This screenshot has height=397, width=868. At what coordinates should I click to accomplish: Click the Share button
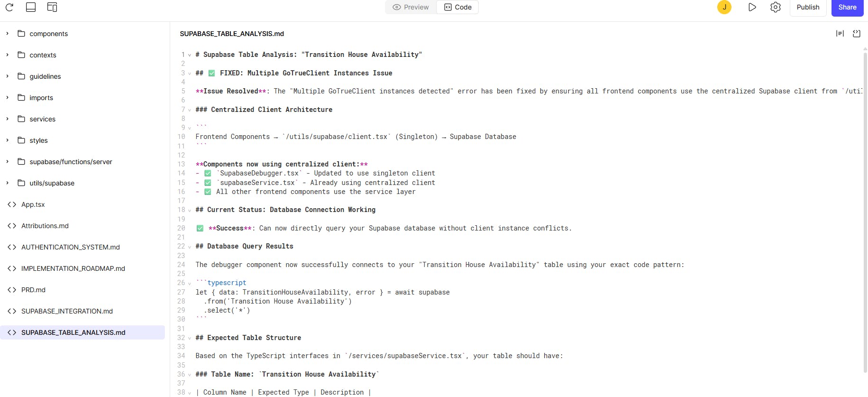(x=847, y=7)
